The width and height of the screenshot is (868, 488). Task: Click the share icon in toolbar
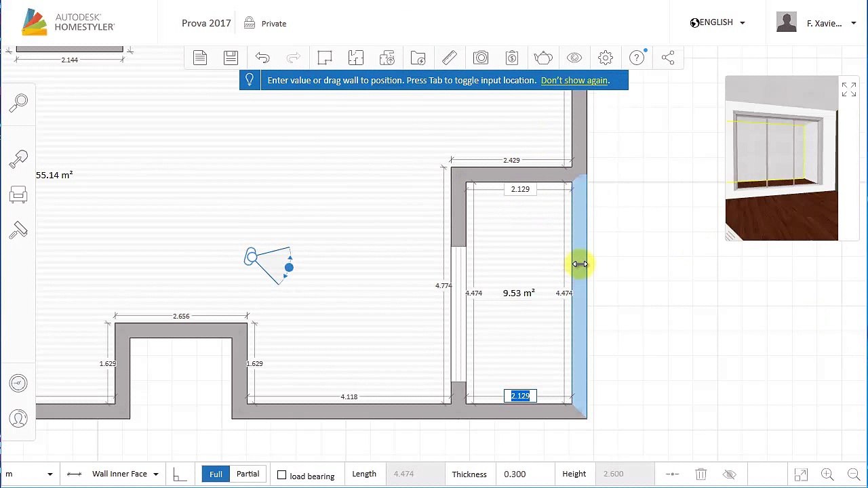[x=668, y=58]
